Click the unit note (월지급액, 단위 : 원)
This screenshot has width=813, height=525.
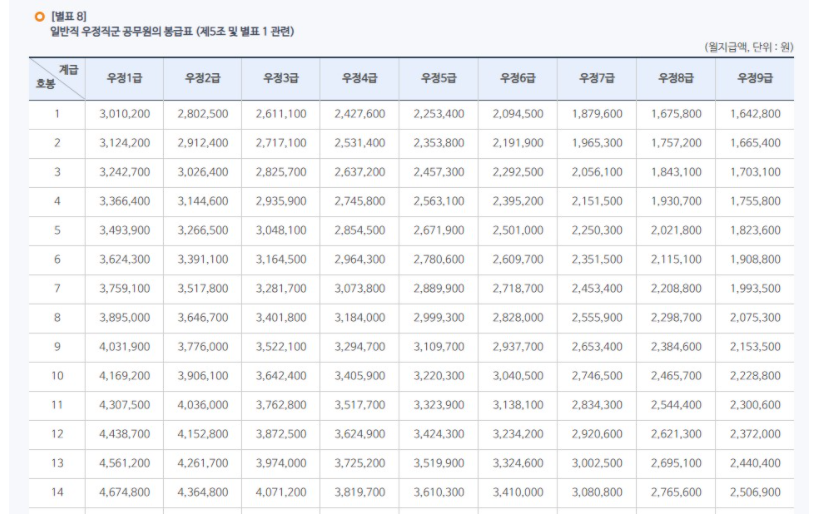tap(749, 47)
